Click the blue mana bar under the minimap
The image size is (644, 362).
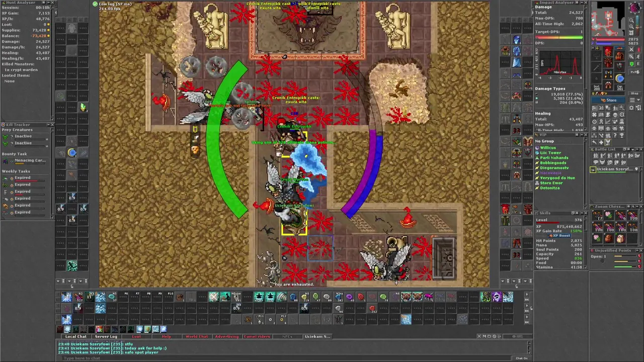[610, 43]
